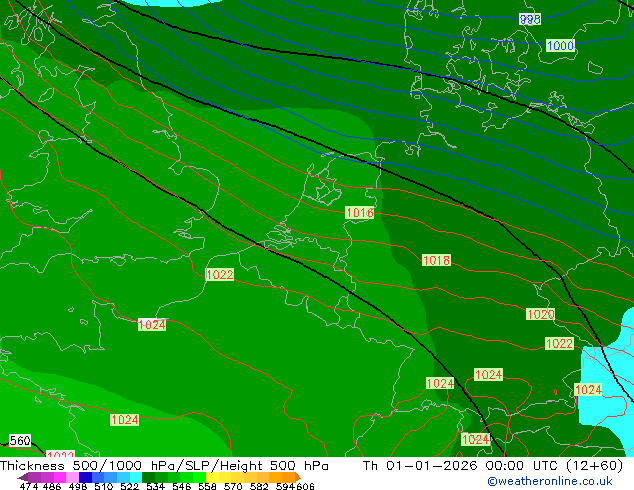Click the legend value 606
The width and height of the screenshot is (634, 490).
click(x=305, y=486)
